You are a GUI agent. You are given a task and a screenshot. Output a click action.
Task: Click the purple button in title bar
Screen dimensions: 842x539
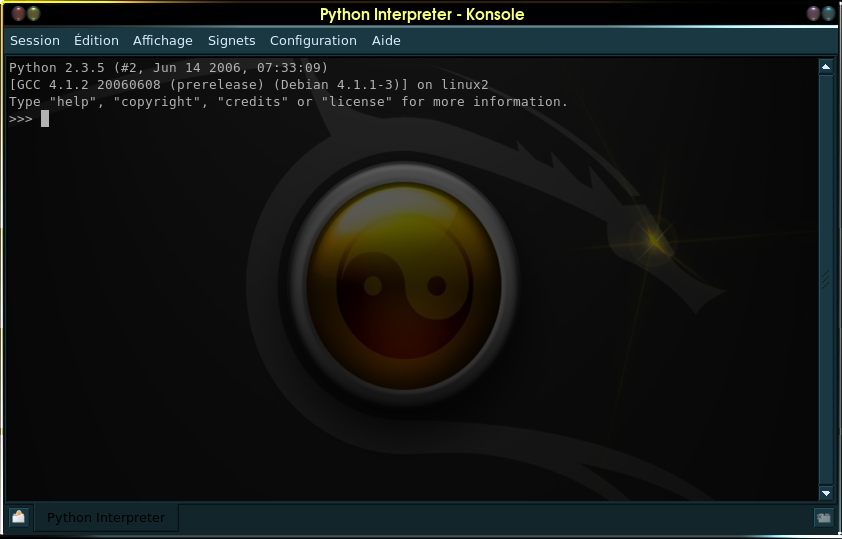point(814,13)
